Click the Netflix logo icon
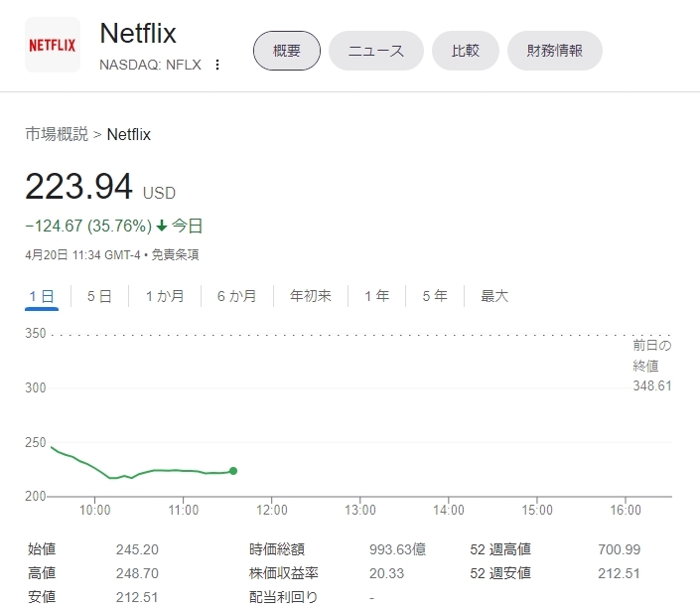Screen dimensions: 700x612 (x=53, y=45)
